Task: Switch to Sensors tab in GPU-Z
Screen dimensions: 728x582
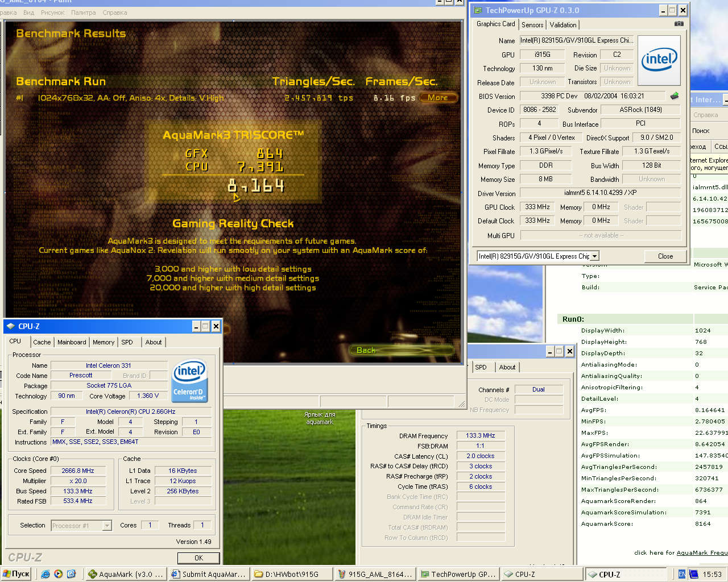Action: coord(532,25)
